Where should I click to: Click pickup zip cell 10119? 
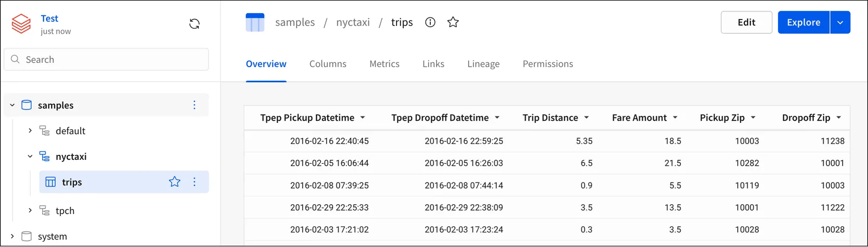747,185
